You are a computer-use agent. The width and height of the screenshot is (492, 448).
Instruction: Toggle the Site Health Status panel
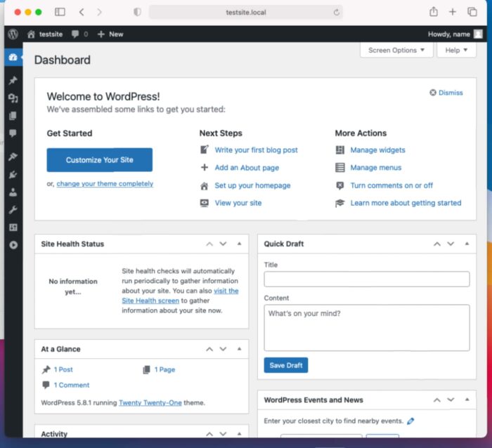point(239,244)
